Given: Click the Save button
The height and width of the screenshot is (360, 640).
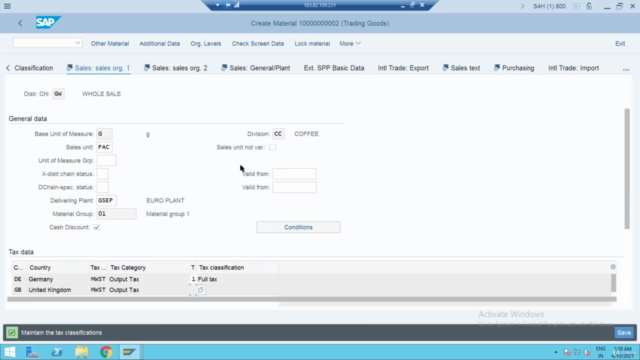Looking at the screenshot, I should point(624,333).
